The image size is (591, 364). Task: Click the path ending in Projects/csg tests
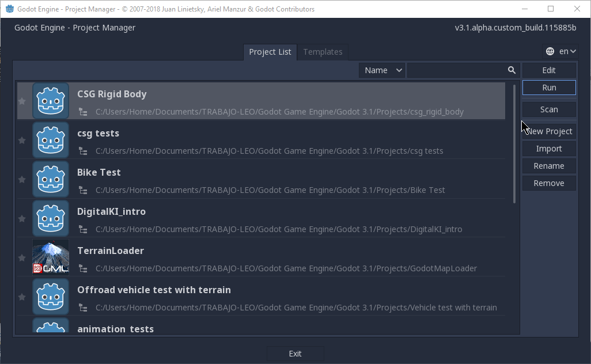click(269, 151)
